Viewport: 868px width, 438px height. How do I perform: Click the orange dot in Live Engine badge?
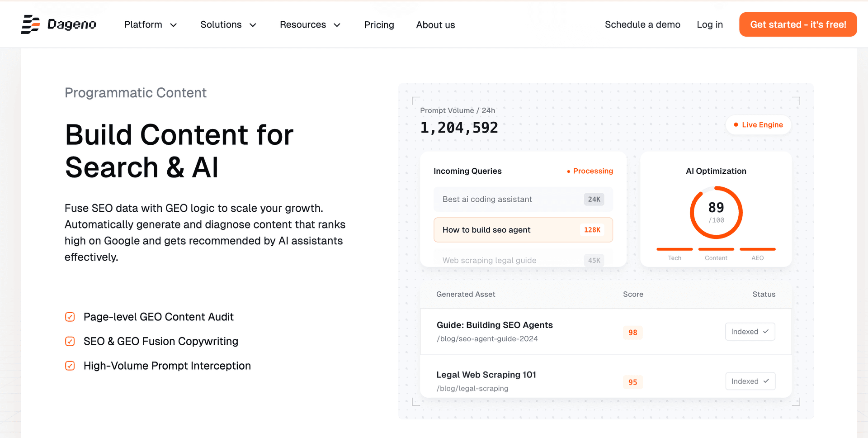(736, 124)
